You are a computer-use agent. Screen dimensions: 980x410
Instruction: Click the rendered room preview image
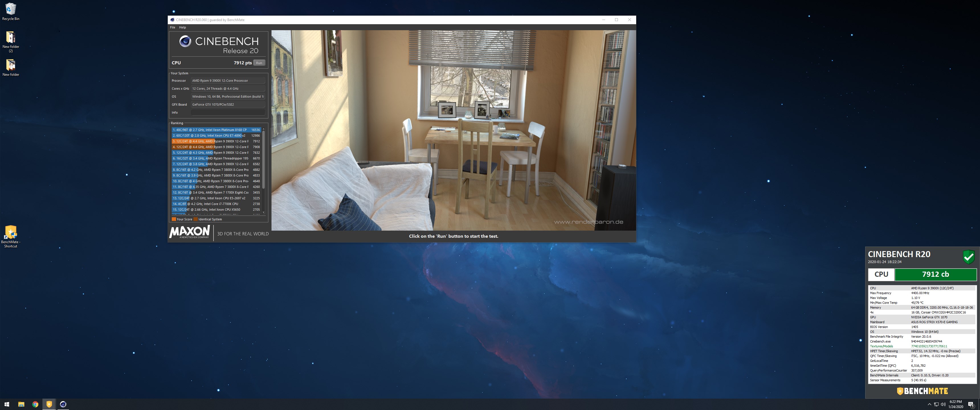[x=454, y=130]
